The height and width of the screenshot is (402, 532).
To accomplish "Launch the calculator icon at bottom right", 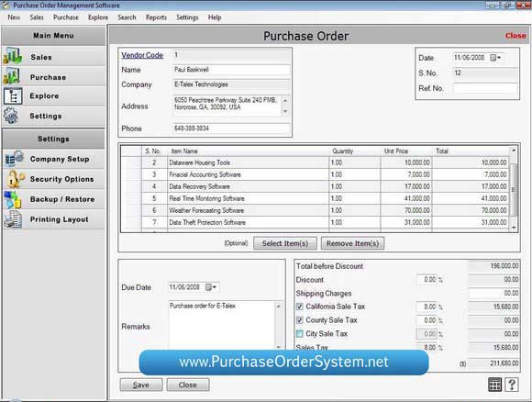I will [x=494, y=385].
